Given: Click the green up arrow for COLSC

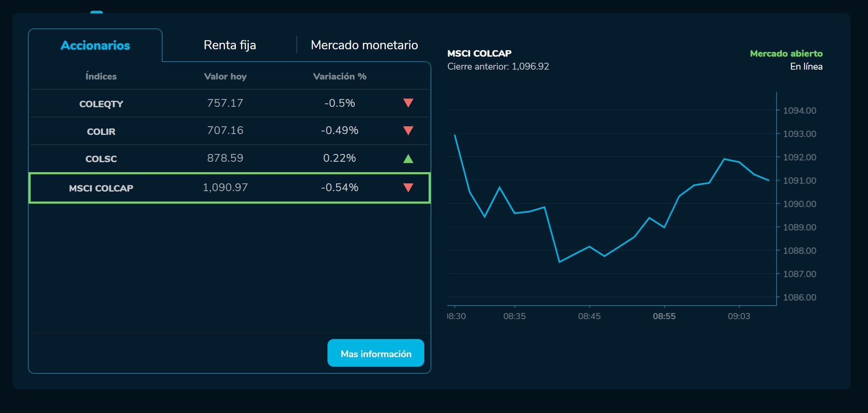Looking at the screenshot, I should pyautogui.click(x=408, y=159).
